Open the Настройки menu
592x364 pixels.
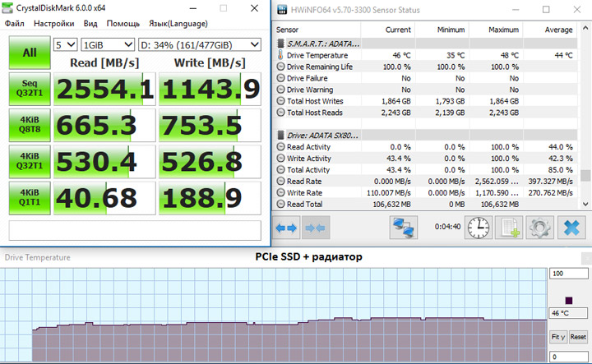point(54,23)
